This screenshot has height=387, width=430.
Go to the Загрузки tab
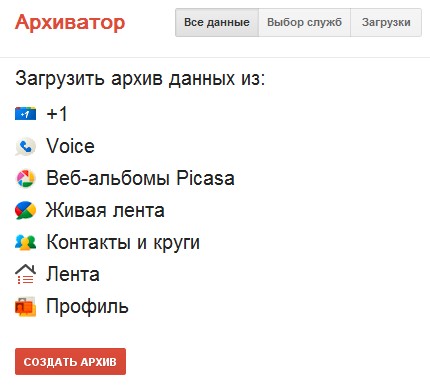pos(386,22)
